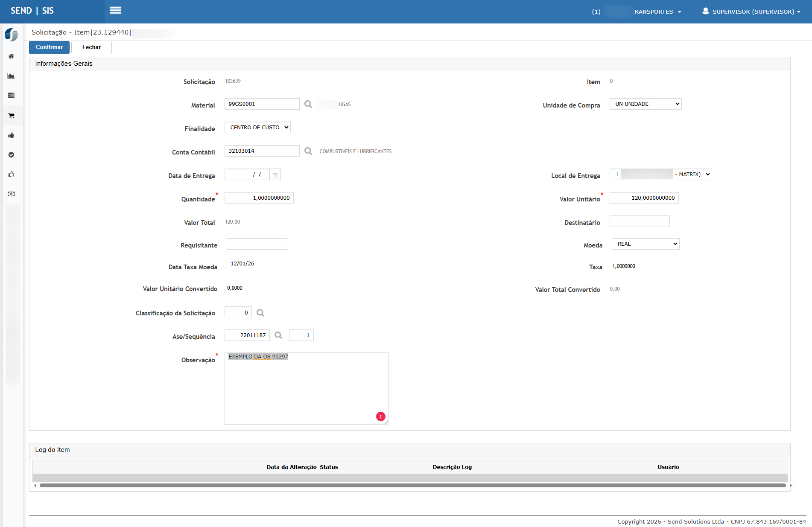The image size is (812, 527).
Task: Open the Local de Entrega dropdown
Action: [x=660, y=175]
